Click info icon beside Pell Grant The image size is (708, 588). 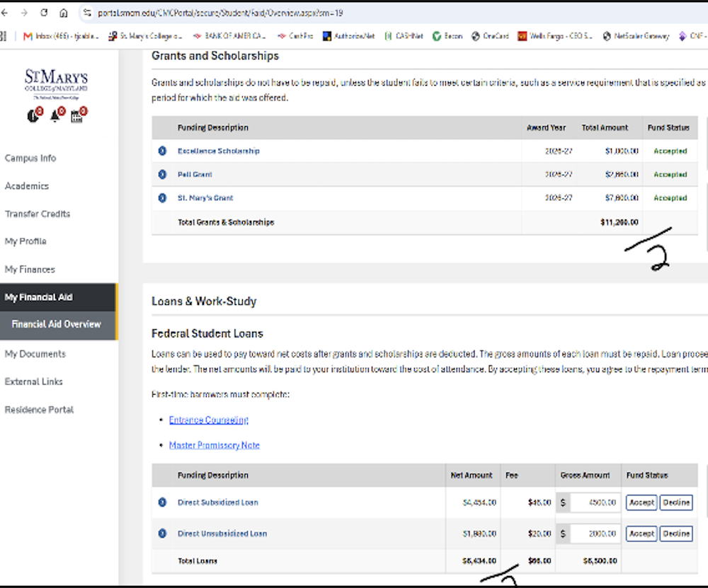pyautogui.click(x=162, y=174)
